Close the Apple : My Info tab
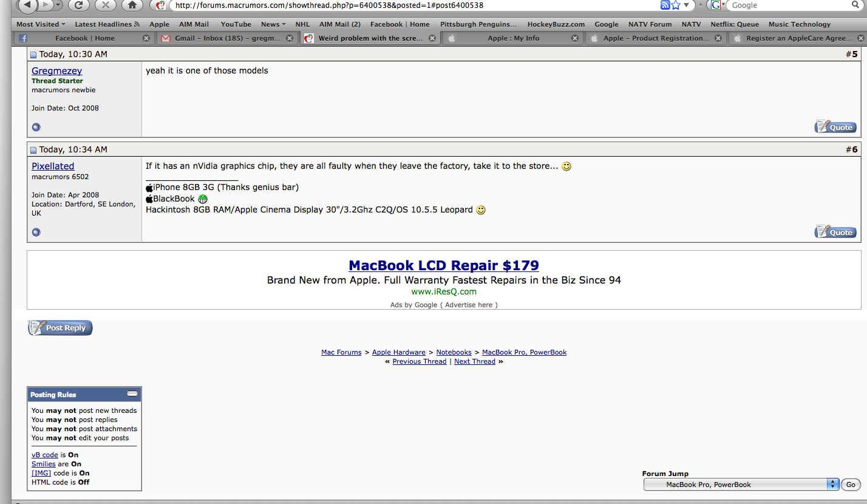Viewport: 867px width, 504px height. click(x=575, y=38)
